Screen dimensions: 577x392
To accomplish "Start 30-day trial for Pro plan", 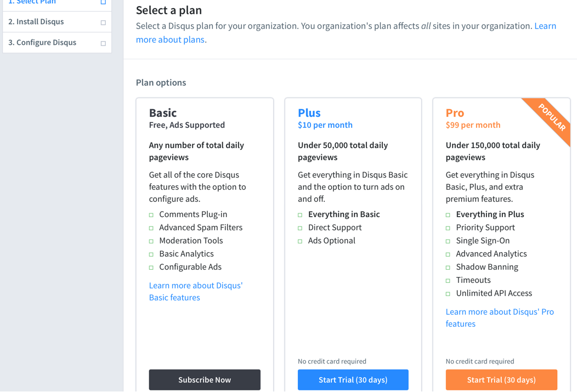I will click(x=501, y=379).
